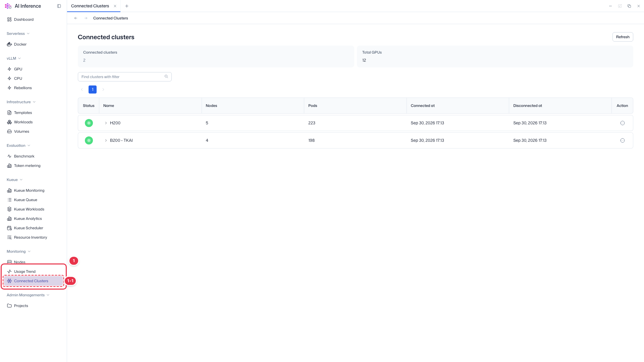The height and width of the screenshot is (362, 644).
Task: Collapse the Evaluation sidebar section
Action: tap(18, 145)
